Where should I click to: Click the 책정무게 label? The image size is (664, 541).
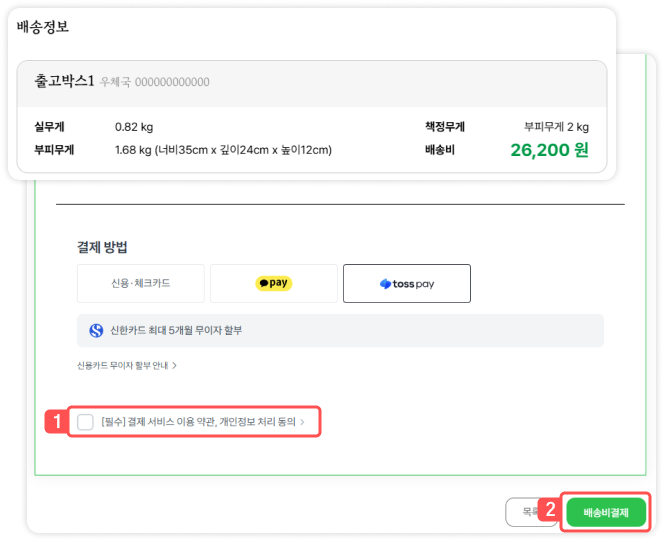coord(445,127)
